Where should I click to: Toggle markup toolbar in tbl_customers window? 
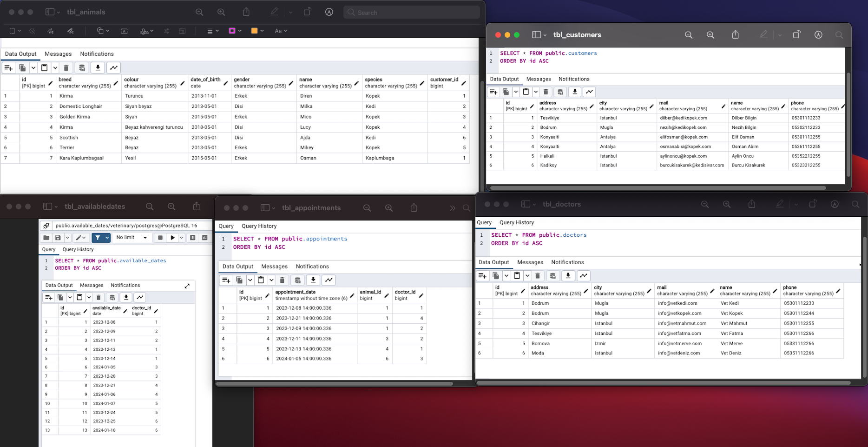coord(818,35)
